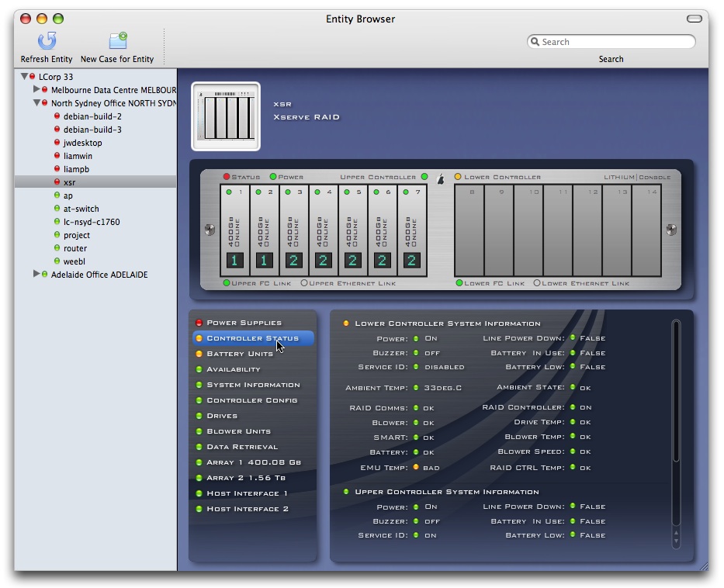Open the Controller Status section
The image size is (724, 588).
tap(253, 338)
